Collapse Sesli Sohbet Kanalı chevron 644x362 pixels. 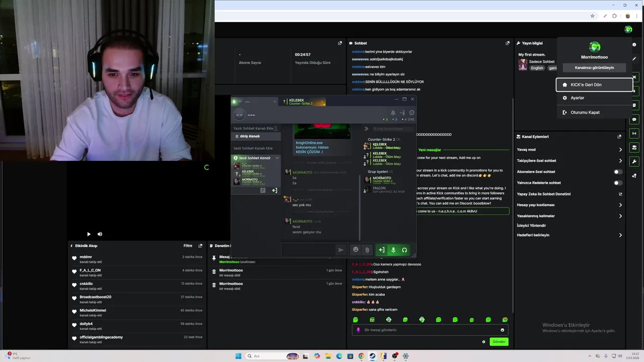(x=277, y=158)
